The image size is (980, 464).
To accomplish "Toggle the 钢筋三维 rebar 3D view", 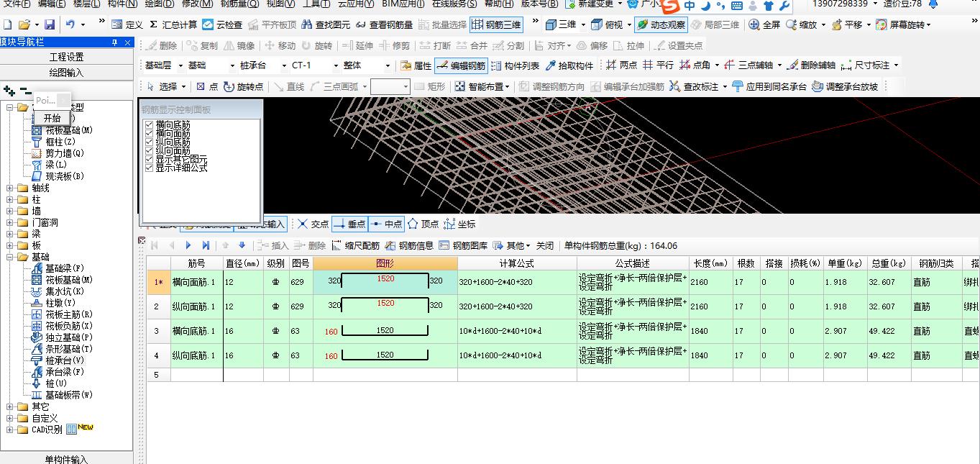I will pos(497,24).
